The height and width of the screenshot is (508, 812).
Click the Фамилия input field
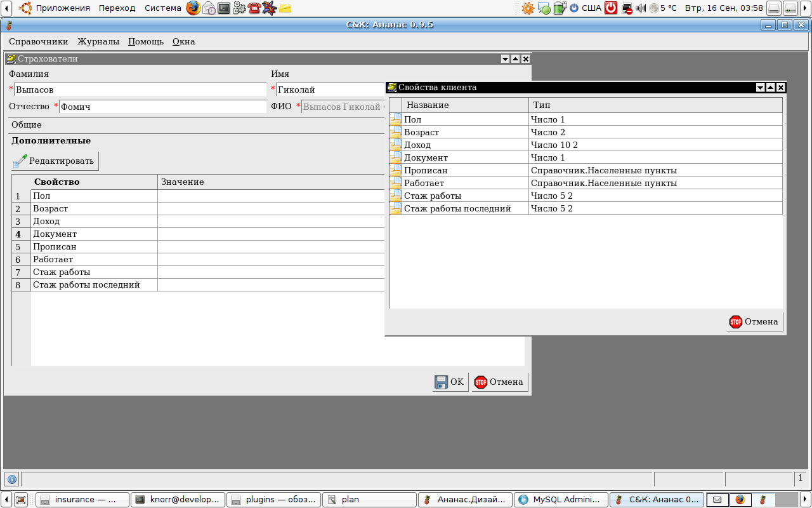(140, 90)
